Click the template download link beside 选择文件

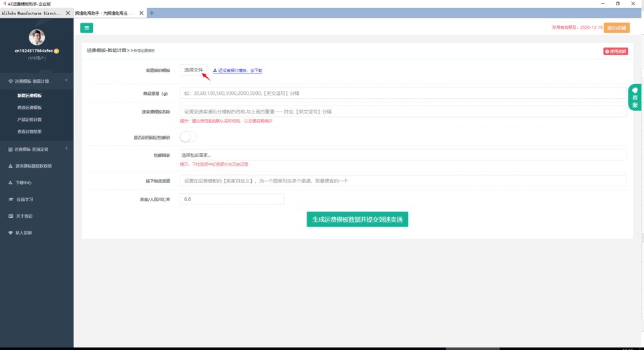click(x=238, y=70)
